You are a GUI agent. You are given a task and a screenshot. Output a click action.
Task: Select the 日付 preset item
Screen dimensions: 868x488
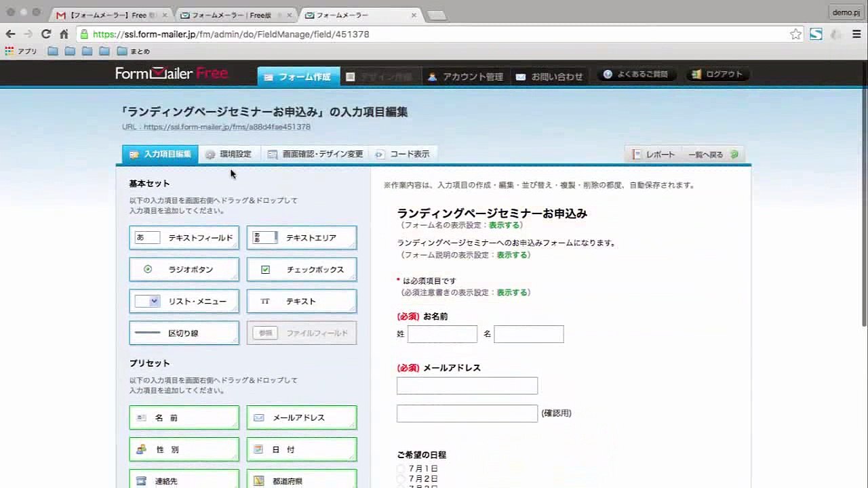[302, 450]
